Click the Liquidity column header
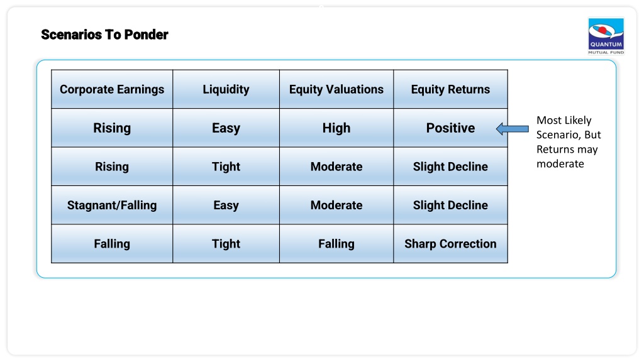The width and height of the screenshot is (644, 362). tap(226, 89)
